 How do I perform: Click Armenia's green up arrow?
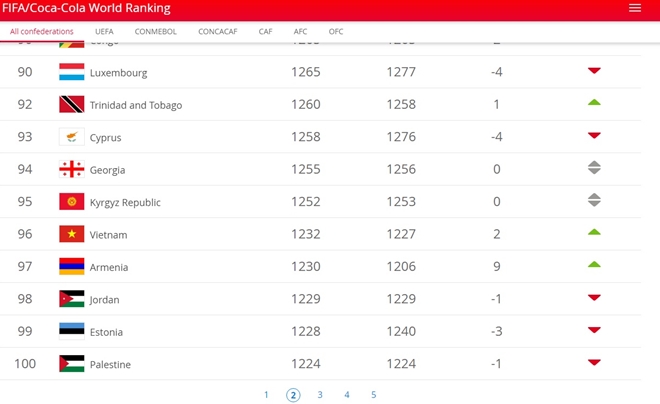[594, 264]
